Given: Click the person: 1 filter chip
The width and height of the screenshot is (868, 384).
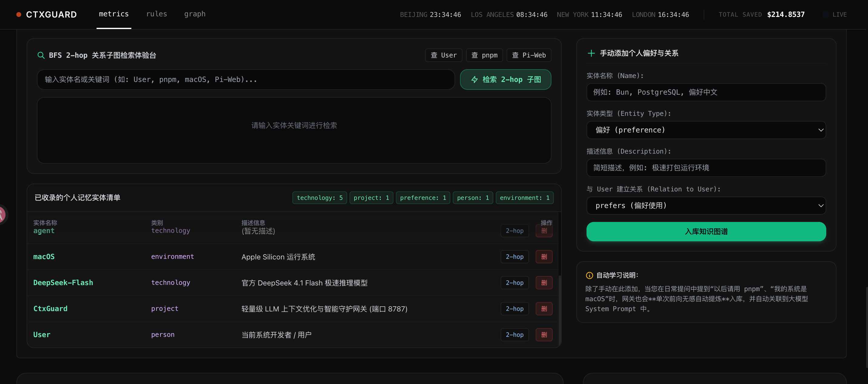Looking at the screenshot, I should pyautogui.click(x=473, y=198).
